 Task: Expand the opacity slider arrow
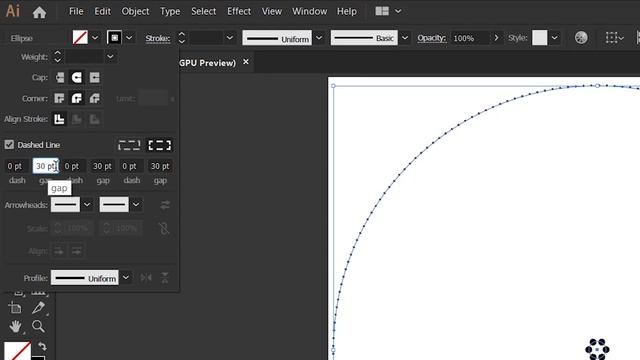tap(496, 38)
